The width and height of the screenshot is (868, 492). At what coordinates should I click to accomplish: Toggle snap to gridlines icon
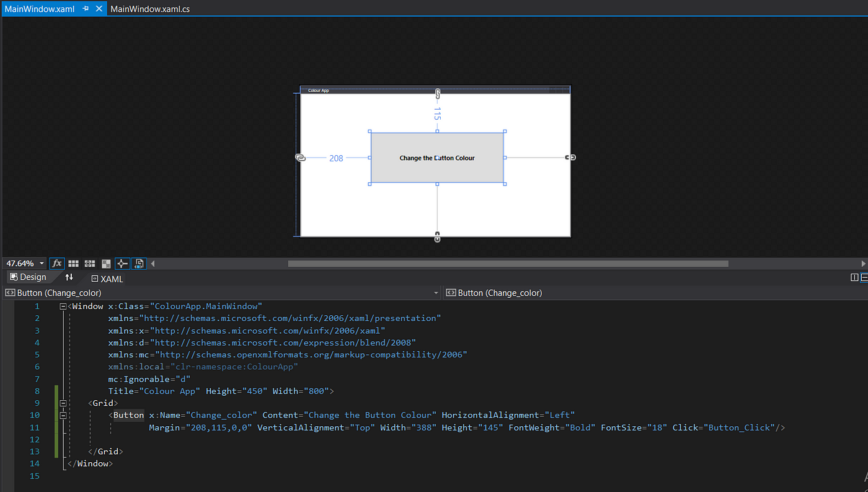pyautogui.click(x=90, y=264)
